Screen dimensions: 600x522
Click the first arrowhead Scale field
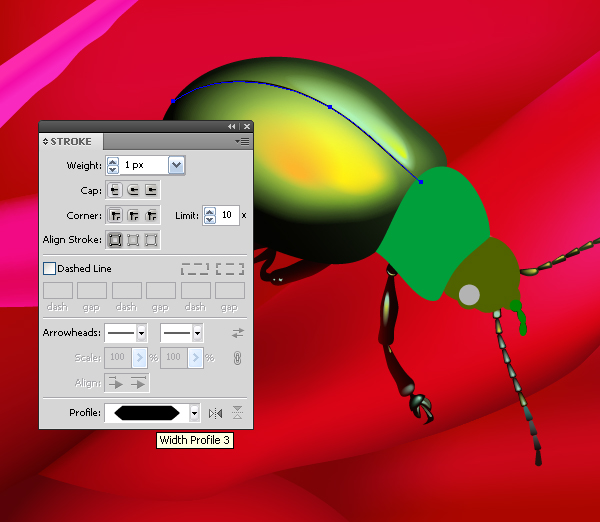[x=118, y=358]
